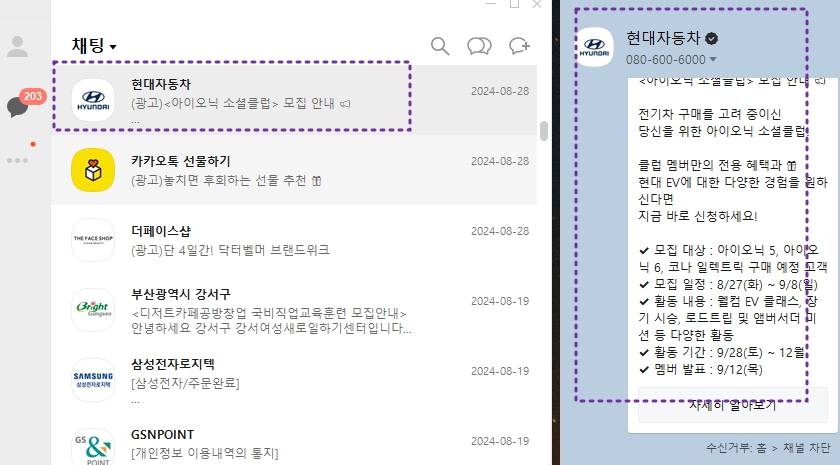Click 지금 바로 신청하세요! line
The image size is (840, 465).
tap(698, 216)
